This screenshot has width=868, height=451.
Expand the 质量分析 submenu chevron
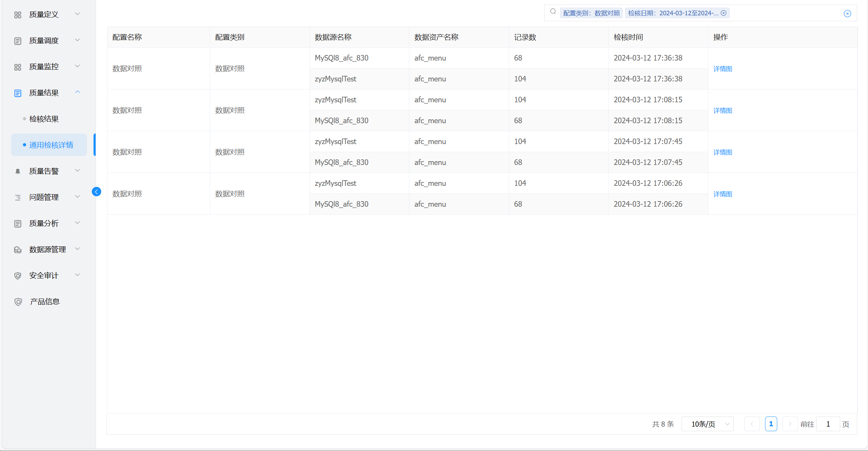pos(78,223)
